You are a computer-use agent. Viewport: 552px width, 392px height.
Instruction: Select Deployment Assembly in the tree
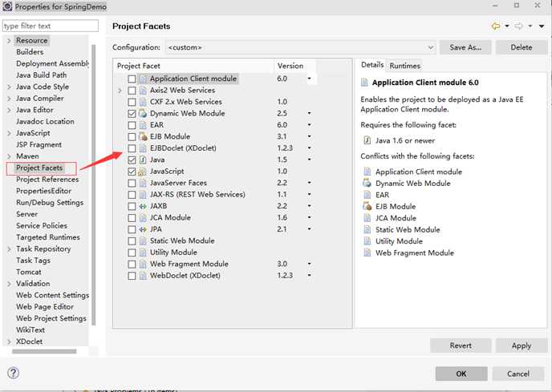[52, 63]
